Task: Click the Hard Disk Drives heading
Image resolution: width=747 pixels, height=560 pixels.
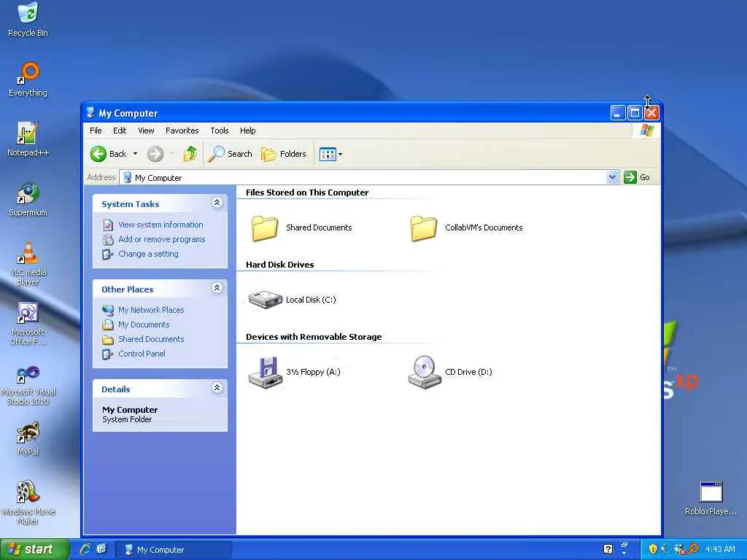Action: [279, 265]
